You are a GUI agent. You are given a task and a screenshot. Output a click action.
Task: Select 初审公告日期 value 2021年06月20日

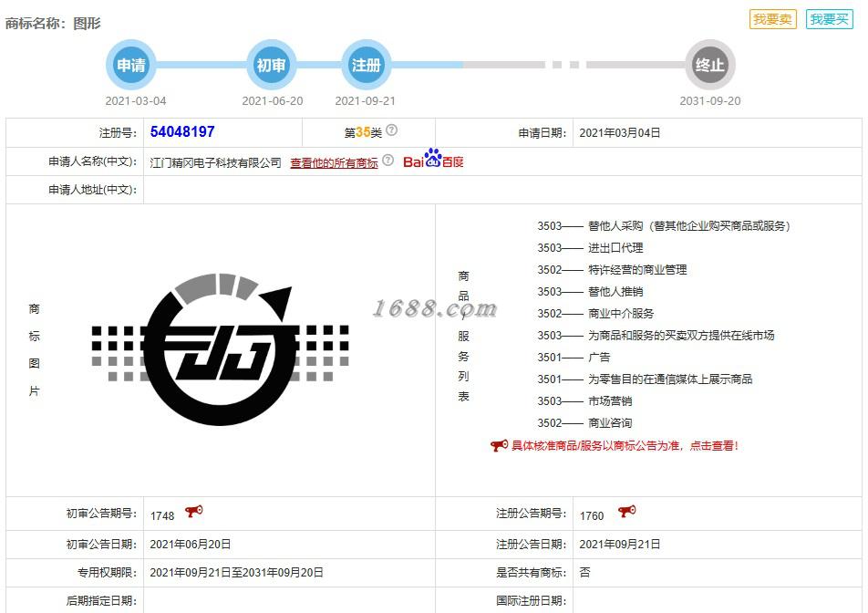190,545
